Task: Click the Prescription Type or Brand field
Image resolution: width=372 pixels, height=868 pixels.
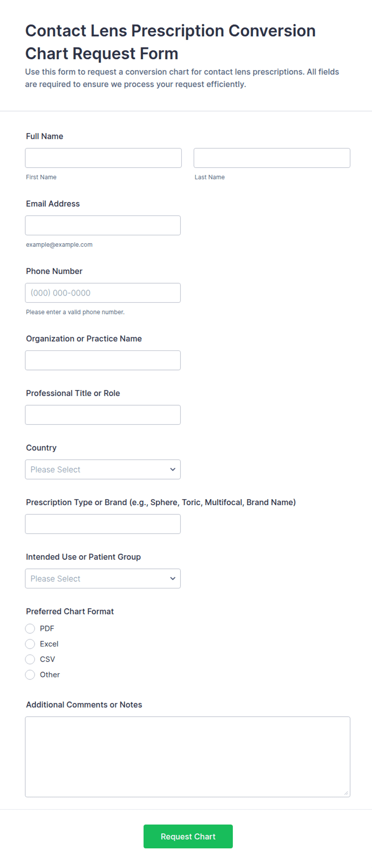Action: (103, 524)
